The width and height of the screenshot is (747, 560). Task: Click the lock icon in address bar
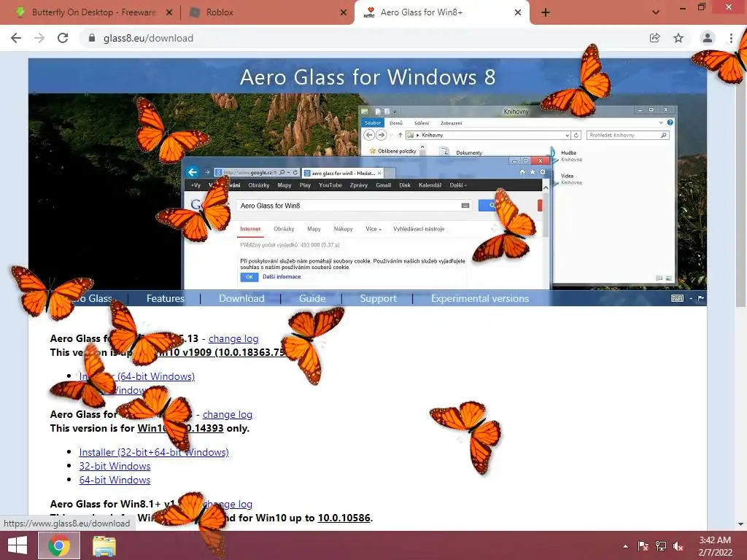(92, 38)
